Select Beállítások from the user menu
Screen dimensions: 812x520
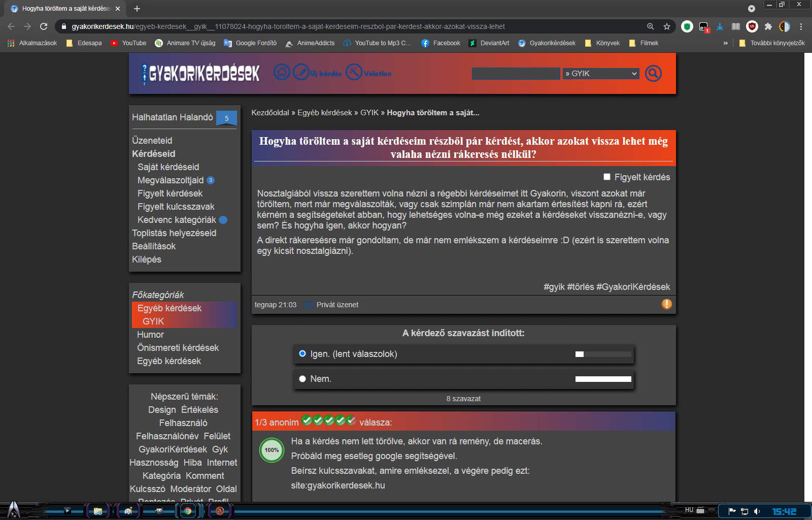click(154, 246)
